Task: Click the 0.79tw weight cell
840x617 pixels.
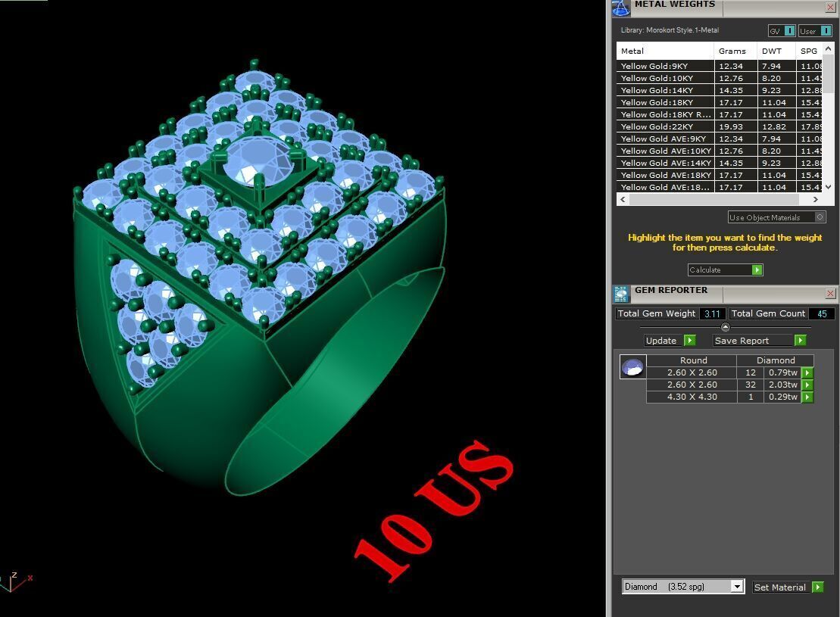Action: coord(782,372)
